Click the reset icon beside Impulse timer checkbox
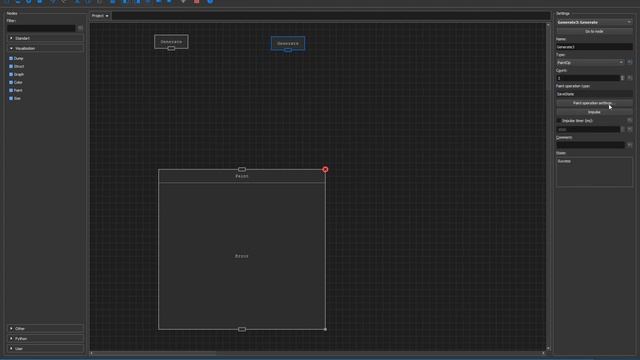The image size is (640, 360). 629,120
